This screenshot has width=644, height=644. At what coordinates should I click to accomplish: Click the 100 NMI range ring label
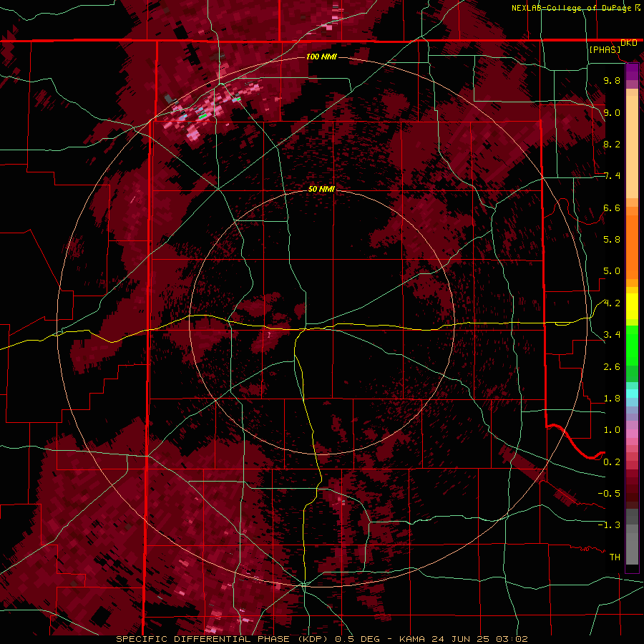(321, 57)
